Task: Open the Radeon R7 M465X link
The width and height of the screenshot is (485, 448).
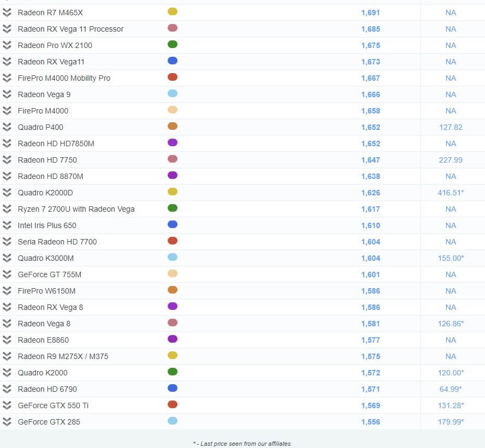Action: pos(50,13)
